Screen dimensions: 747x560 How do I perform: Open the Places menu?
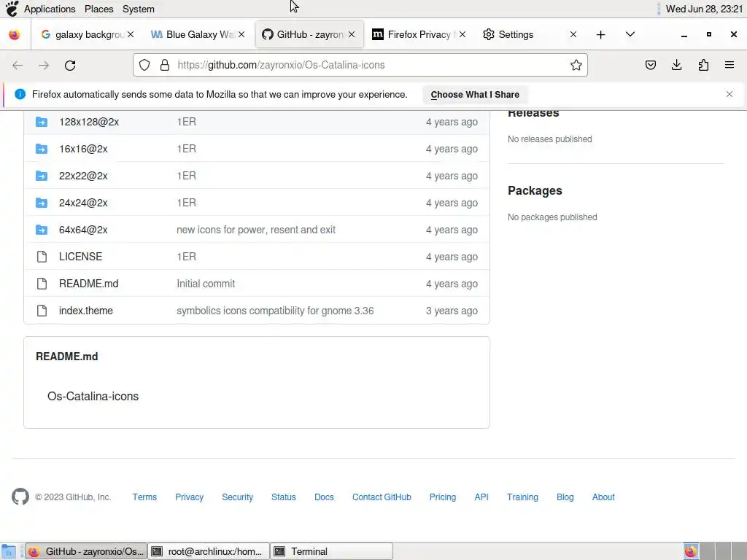pyautogui.click(x=99, y=9)
